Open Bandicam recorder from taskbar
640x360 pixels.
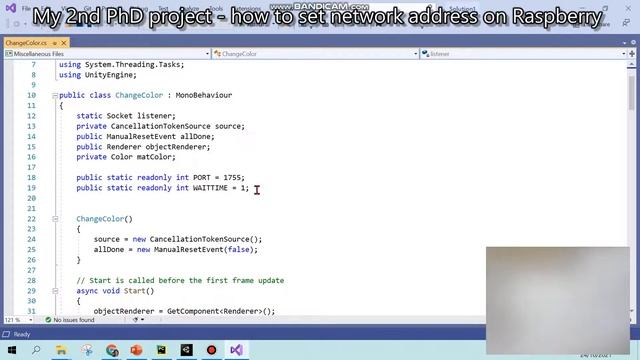211,350
